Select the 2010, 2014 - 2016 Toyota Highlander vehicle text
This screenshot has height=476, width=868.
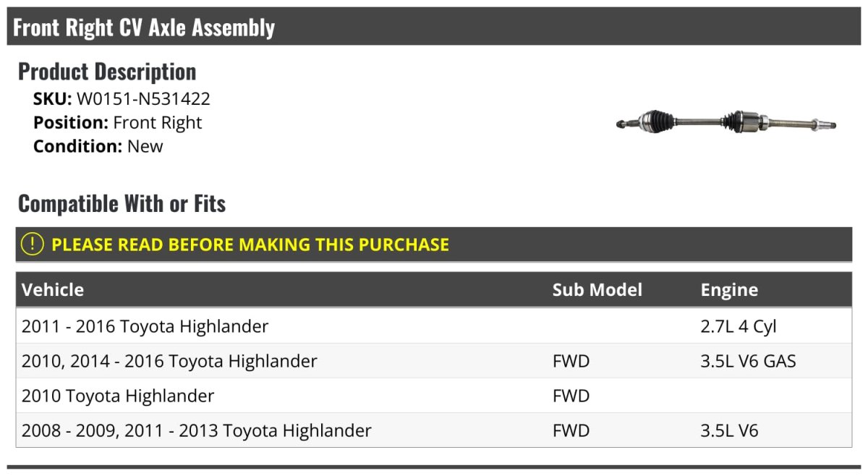(169, 361)
